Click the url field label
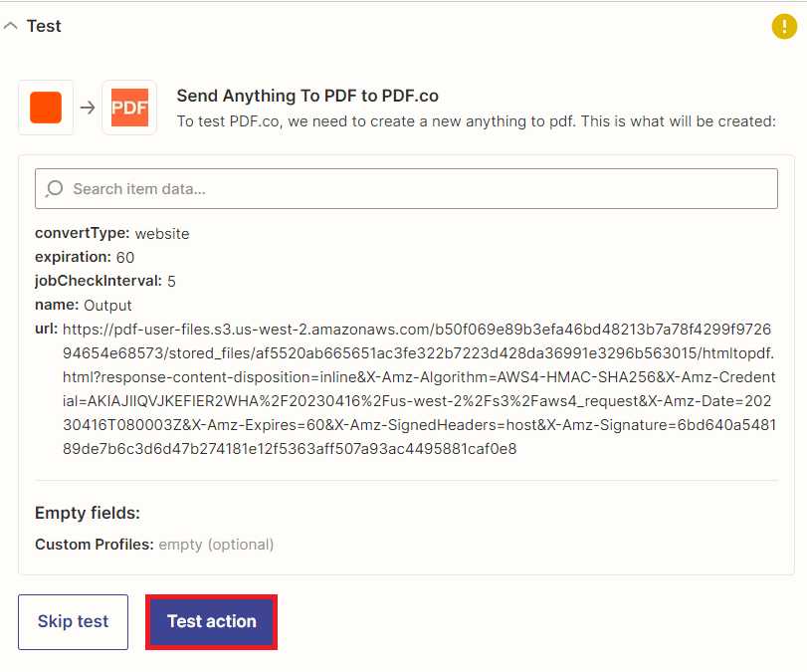 coord(46,329)
